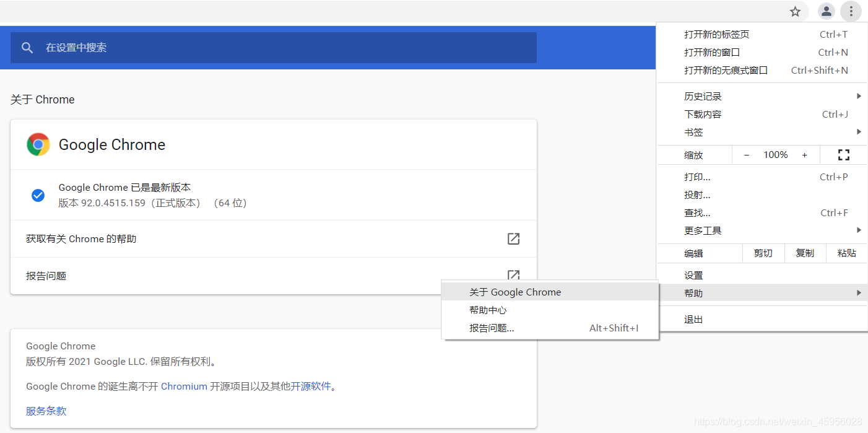The image size is (868, 433).
Task: Select 关于 Google Chrome submenu item
Action: tap(550, 292)
